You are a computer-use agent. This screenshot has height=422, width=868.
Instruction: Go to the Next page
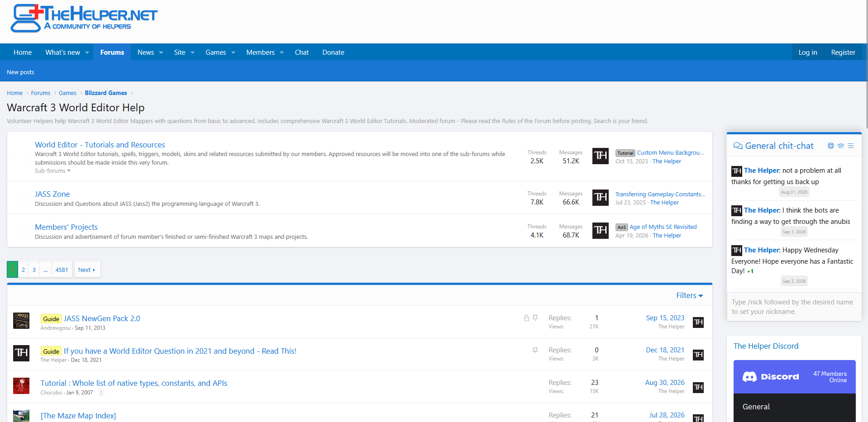87,270
